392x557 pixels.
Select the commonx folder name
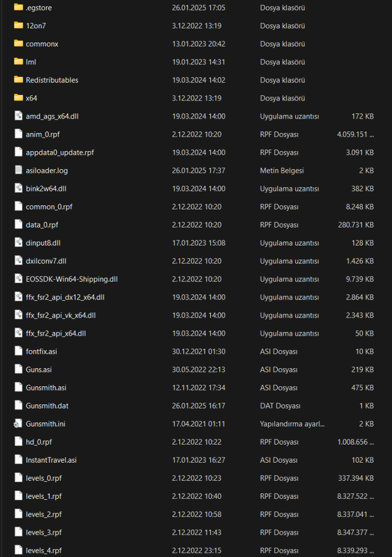click(42, 44)
